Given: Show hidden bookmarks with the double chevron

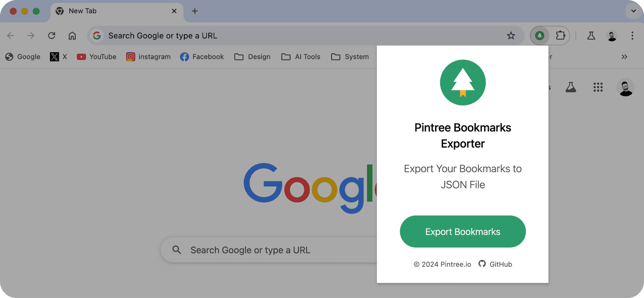Looking at the screenshot, I should point(624,57).
